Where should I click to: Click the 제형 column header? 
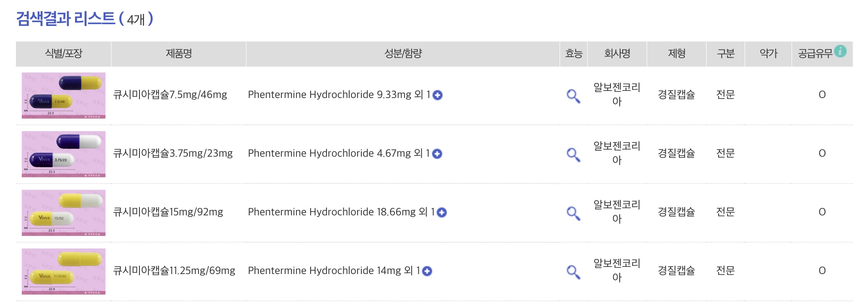tap(677, 54)
